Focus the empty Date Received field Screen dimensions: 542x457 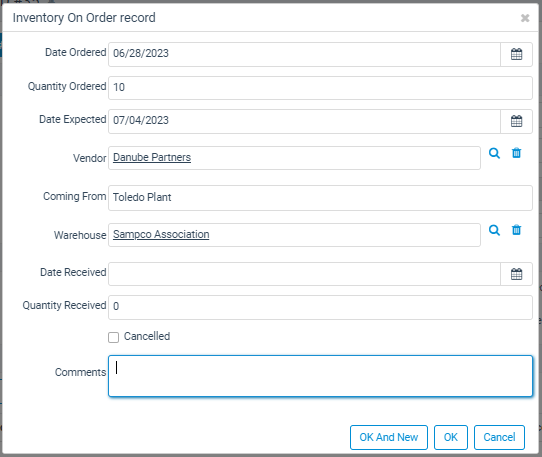click(x=304, y=274)
